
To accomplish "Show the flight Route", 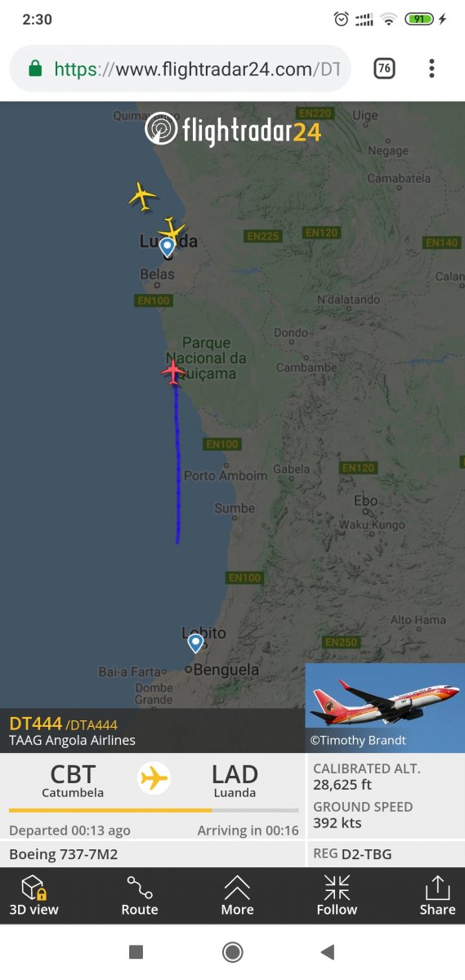I will (140, 895).
